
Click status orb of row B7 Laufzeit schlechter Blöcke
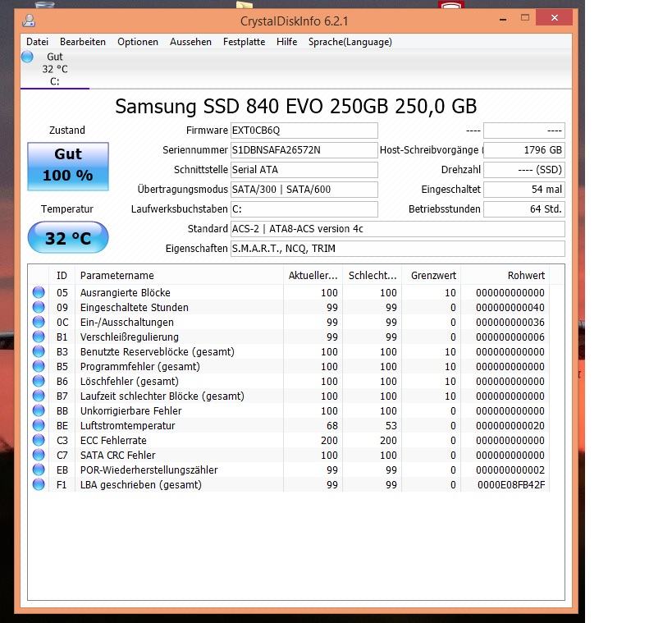click(x=39, y=396)
